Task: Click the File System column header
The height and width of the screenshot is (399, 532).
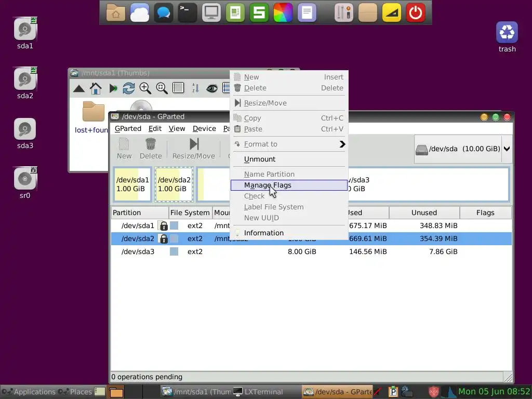Action: [190, 212]
